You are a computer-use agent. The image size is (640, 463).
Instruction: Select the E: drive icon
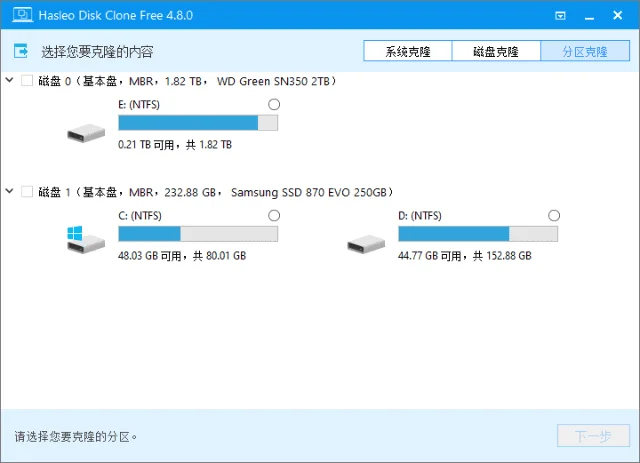(x=86, y=131)
